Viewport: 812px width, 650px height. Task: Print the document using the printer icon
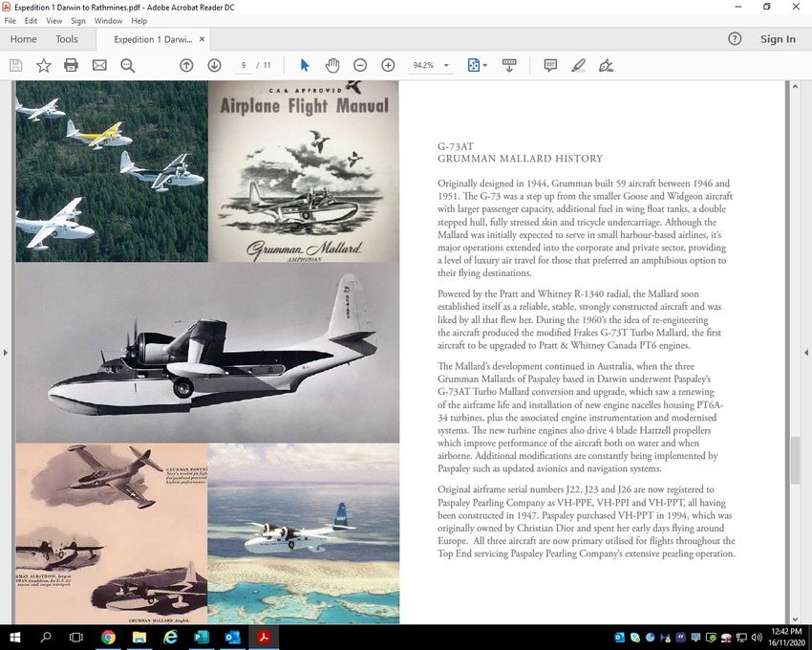(x=71, y=65)
